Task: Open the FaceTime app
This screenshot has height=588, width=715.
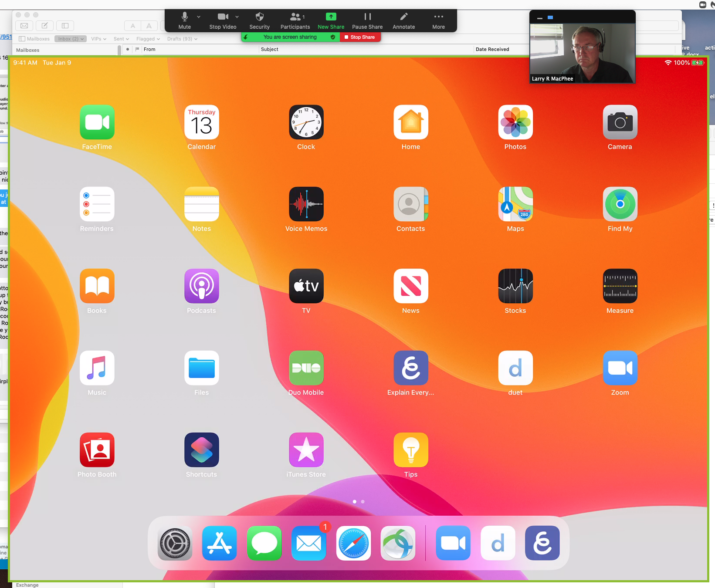Action: (x=97, y=122)
